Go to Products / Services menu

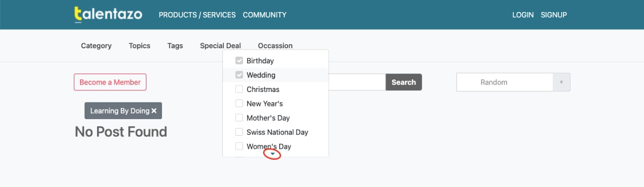(197, 15)
